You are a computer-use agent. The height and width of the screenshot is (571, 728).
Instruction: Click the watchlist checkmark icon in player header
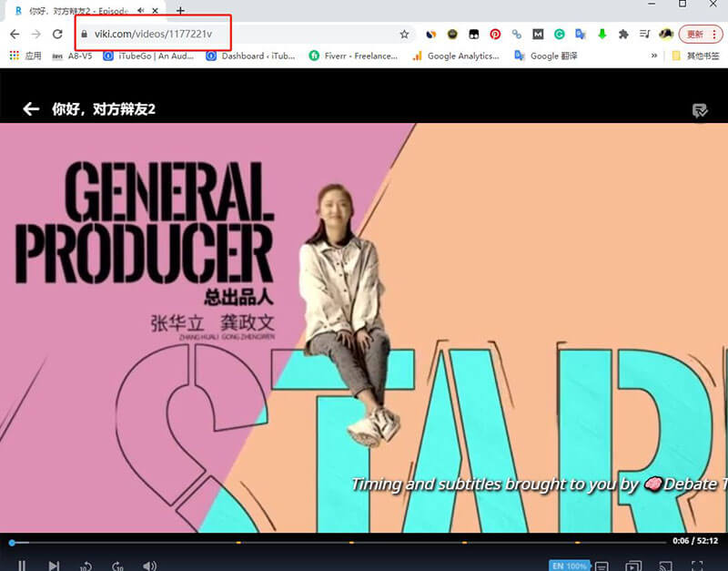click(700, 110)
